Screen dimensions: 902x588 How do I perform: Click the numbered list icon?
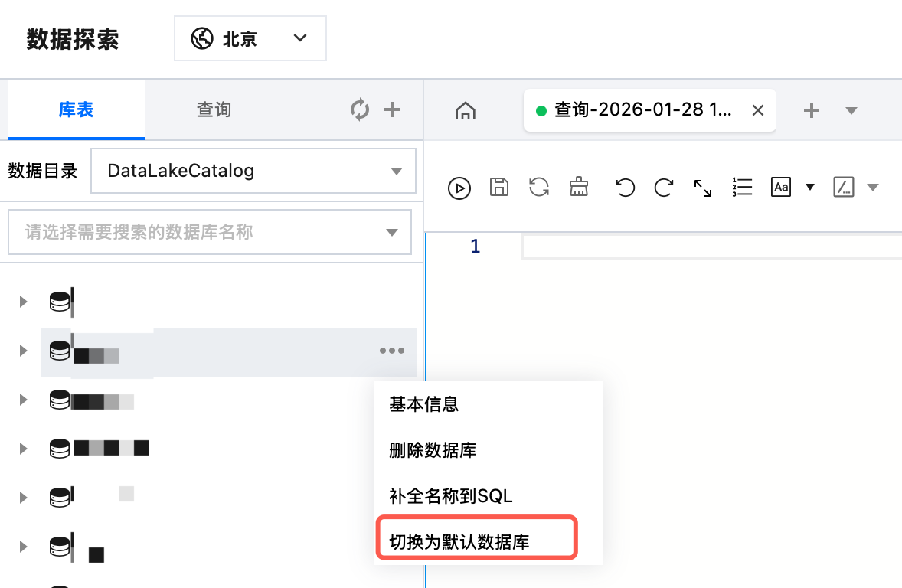click(x=742, y=187)
